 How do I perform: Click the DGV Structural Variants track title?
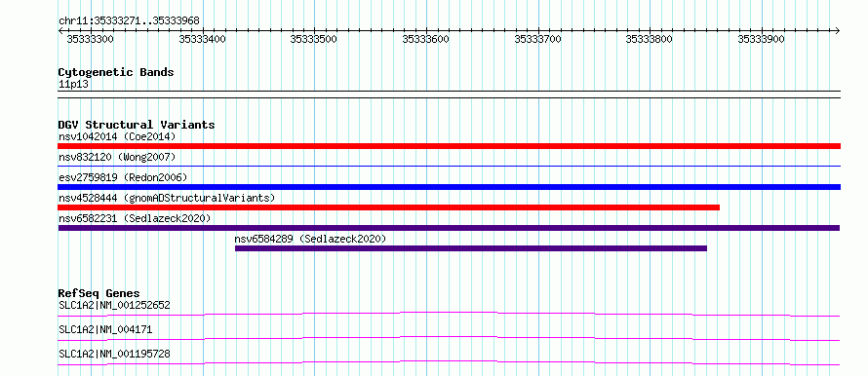point(137,125)
